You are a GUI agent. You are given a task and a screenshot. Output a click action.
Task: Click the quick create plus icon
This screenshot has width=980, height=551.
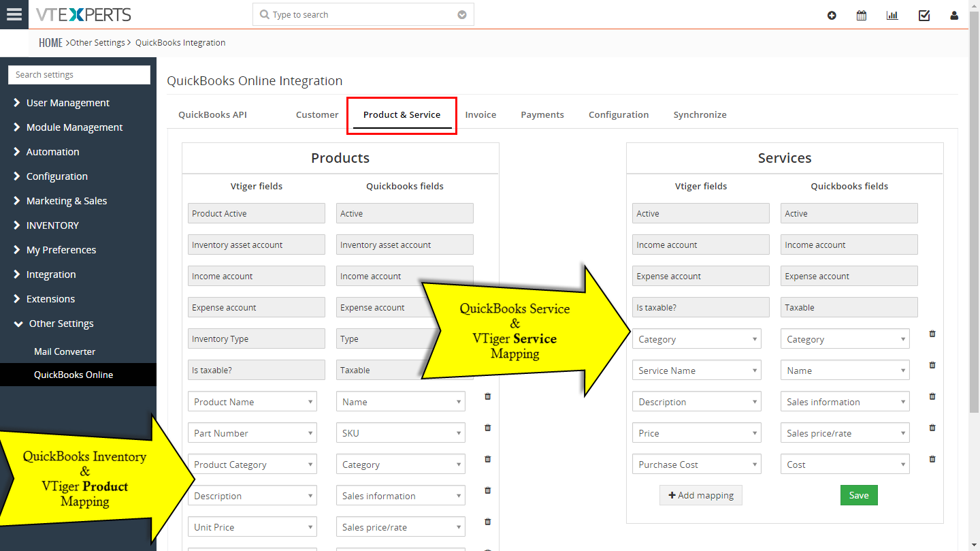coord(832,15)
